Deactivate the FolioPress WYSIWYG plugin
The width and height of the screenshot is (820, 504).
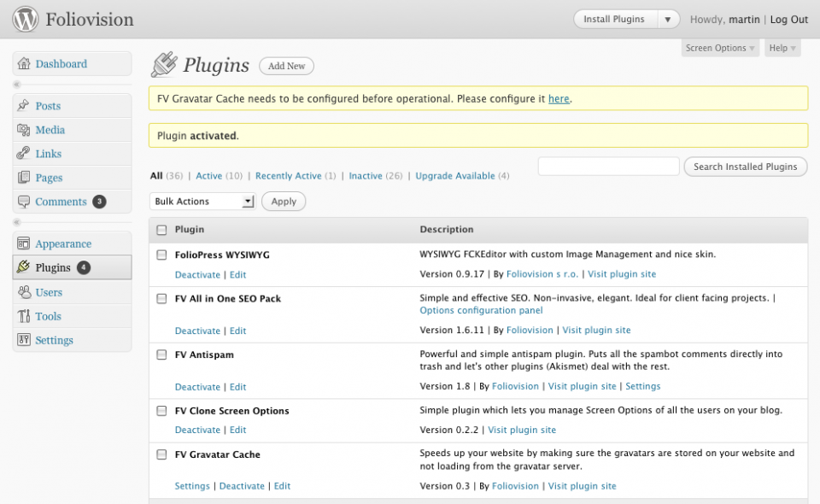(197, 274)
